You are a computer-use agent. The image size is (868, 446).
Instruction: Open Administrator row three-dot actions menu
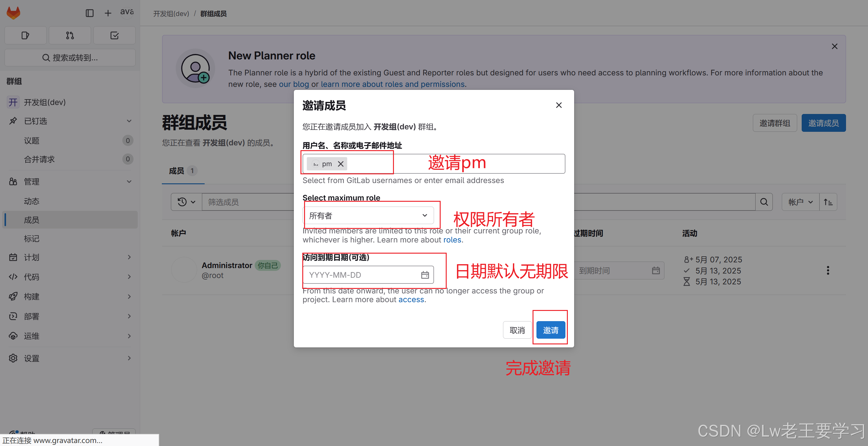pyautogui.click(x=828, y=270)
